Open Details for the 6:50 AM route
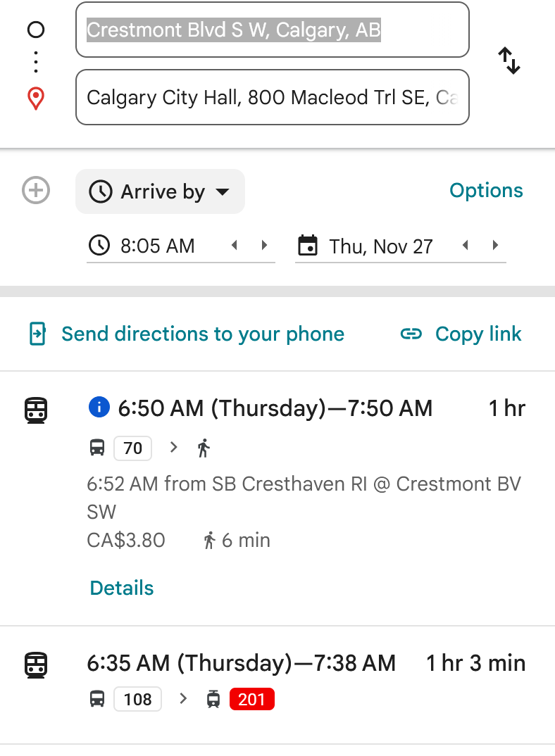 click(x=122, y=588)
